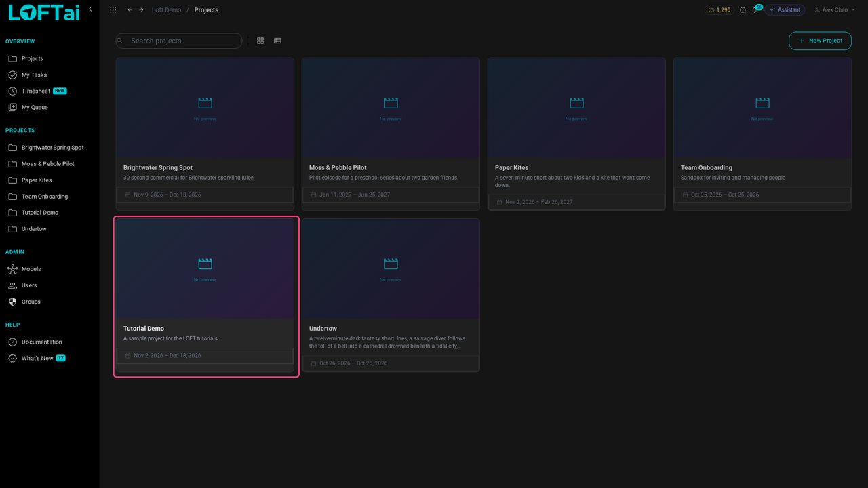
Task: Click the LOFTai logo
Action: click(44, 12)
